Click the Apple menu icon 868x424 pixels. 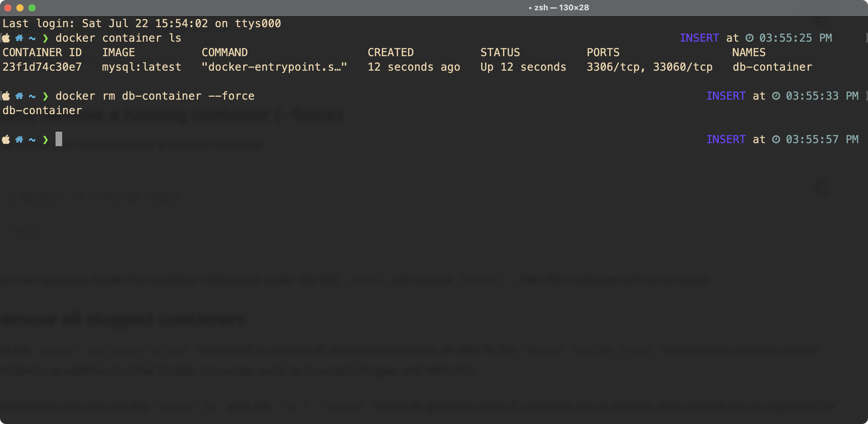point(7,38)
